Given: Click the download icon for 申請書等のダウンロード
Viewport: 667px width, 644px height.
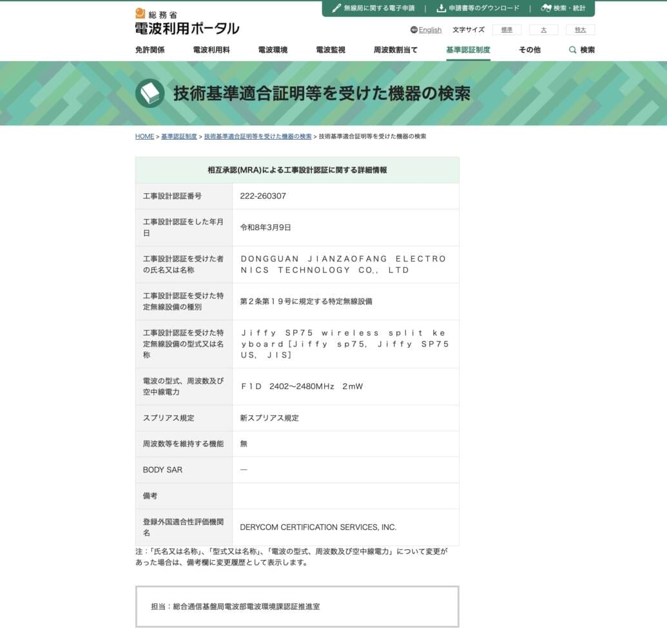Looking at the screenshot, I should [441, 8].
